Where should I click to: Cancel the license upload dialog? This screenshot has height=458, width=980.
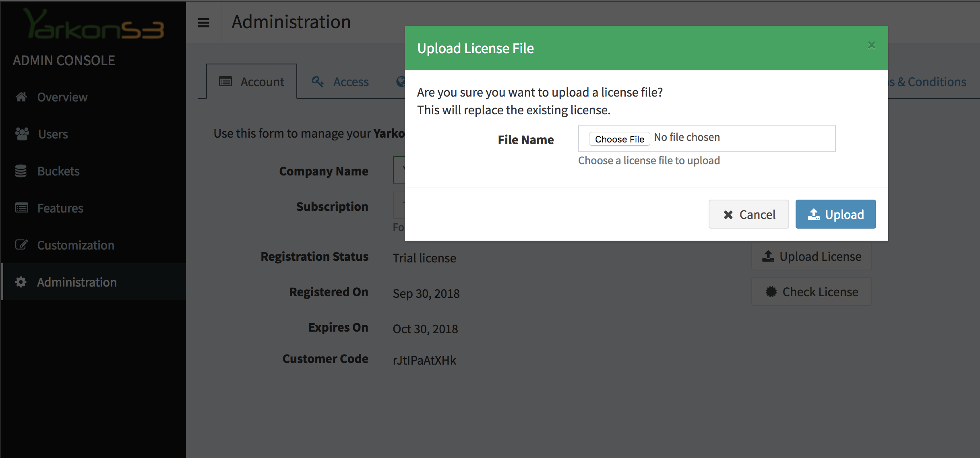coord(748,214)
